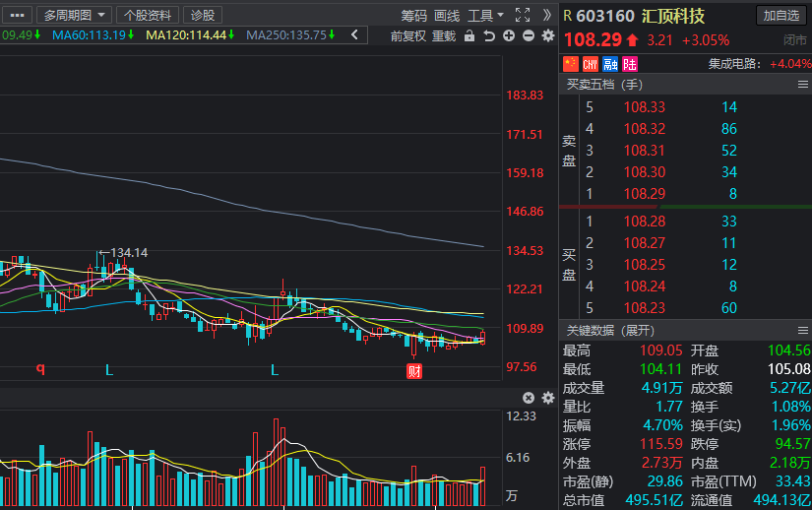Close the volume indicator panel
The width and height of the screenshot is (812, 510).
click(529, 398)
